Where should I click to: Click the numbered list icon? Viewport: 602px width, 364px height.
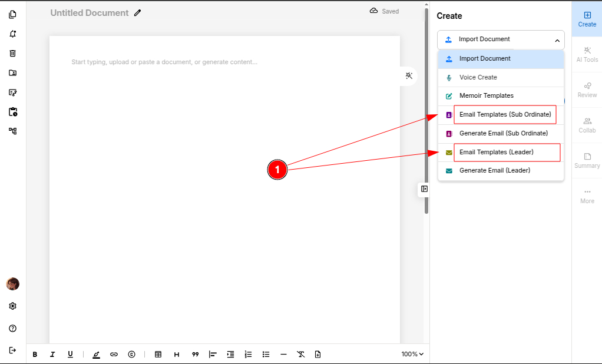tap(248, 355)
